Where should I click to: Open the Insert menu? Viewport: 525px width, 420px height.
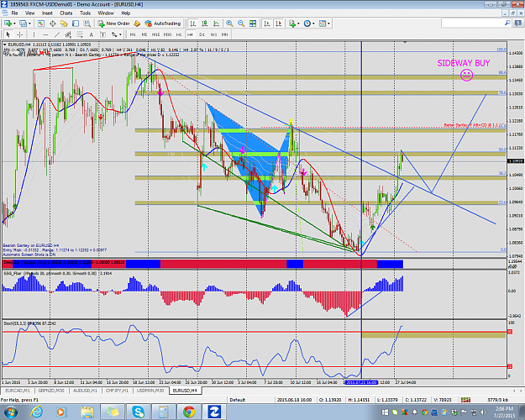(x=47, y=13)
